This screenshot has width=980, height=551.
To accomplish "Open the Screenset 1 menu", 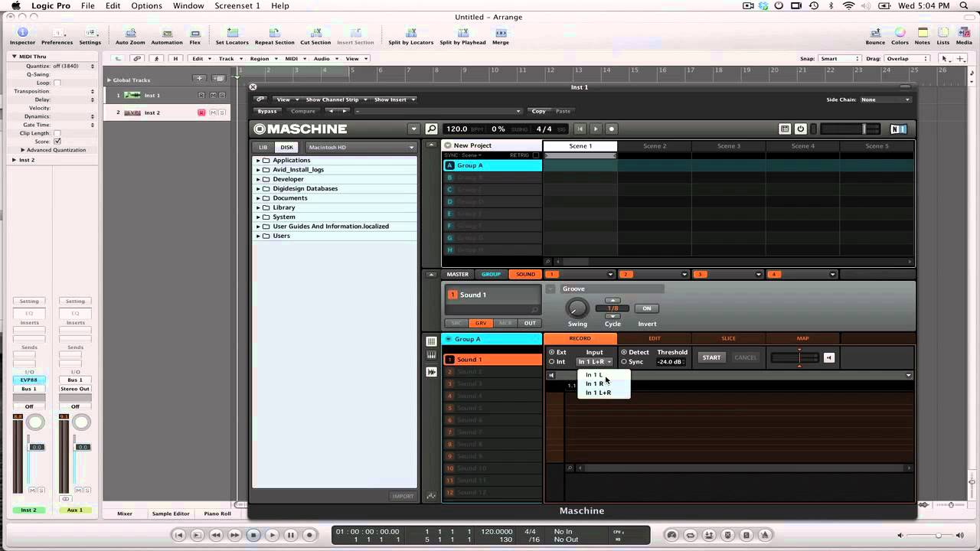I will tap(237, 5).
